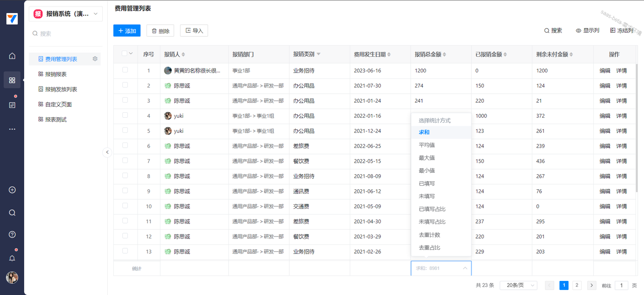
Task: Click the 导入 import button
Action: pyautogui.click(x=194, y=31)
